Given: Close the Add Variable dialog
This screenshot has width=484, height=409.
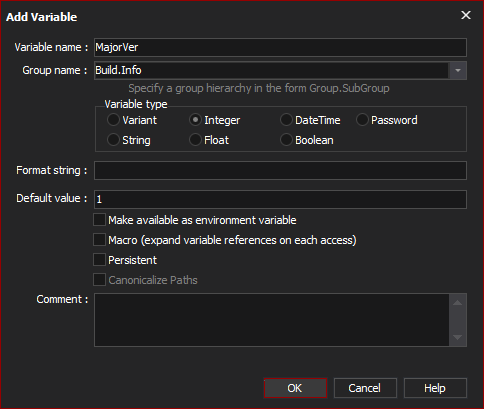Looking at the screenshot, I should click(466, 15).
